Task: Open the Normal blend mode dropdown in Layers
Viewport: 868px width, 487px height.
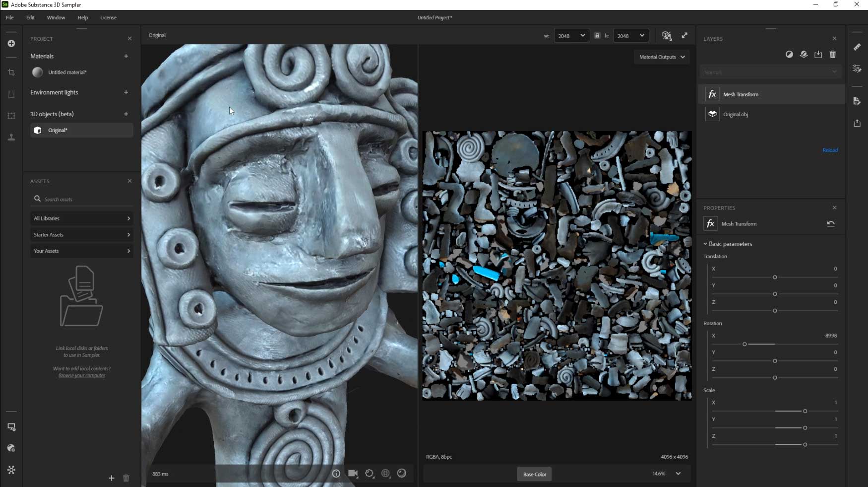Action: [x=771, y=72]
